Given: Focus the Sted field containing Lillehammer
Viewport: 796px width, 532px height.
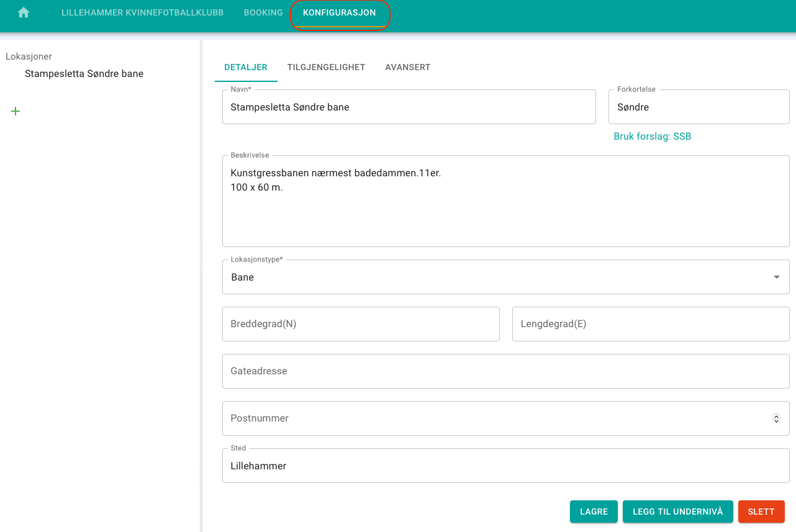Looking at the screenshot, I should click(x=506, y=466).
